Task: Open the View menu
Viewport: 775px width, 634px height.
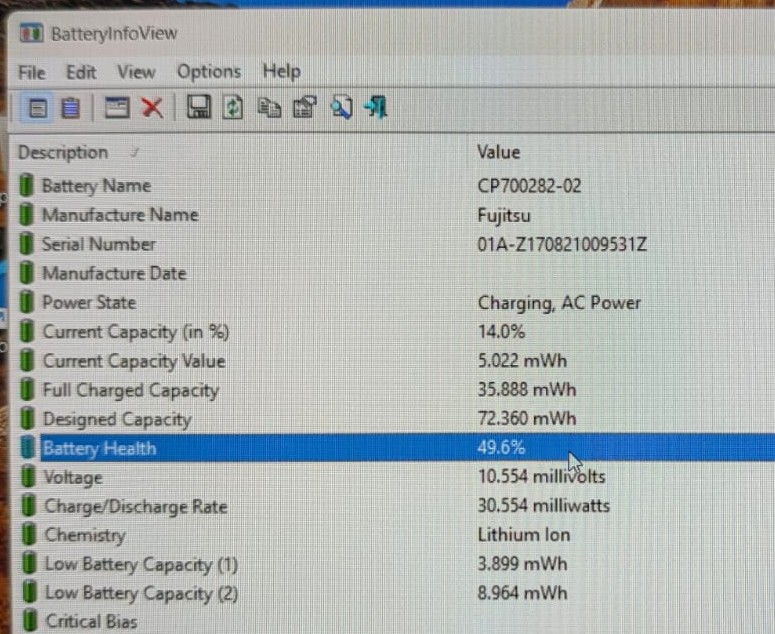Action: click(x=136, y=72)
